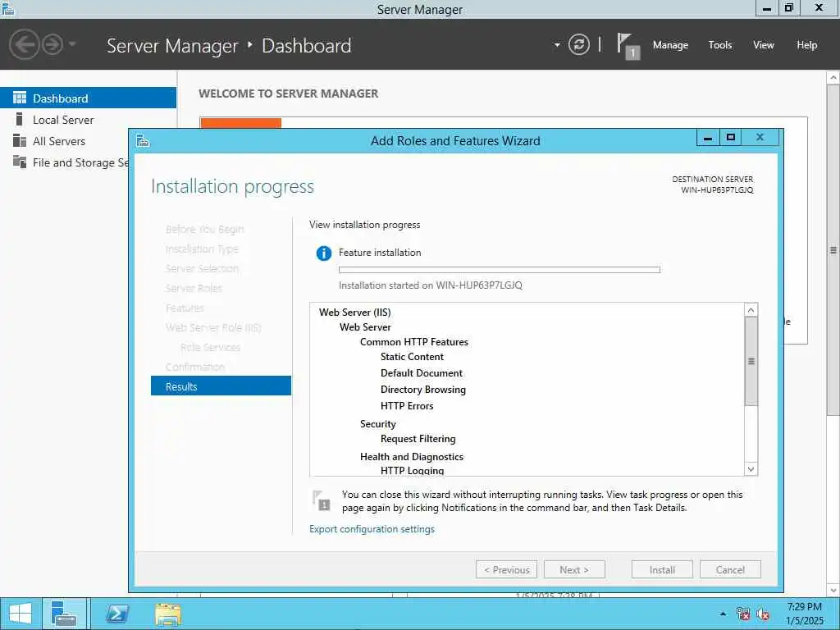Open dropdown arrow left of refresh icon
The height and width of the screenshot is (630, 840).
click(x=557, y=45)
